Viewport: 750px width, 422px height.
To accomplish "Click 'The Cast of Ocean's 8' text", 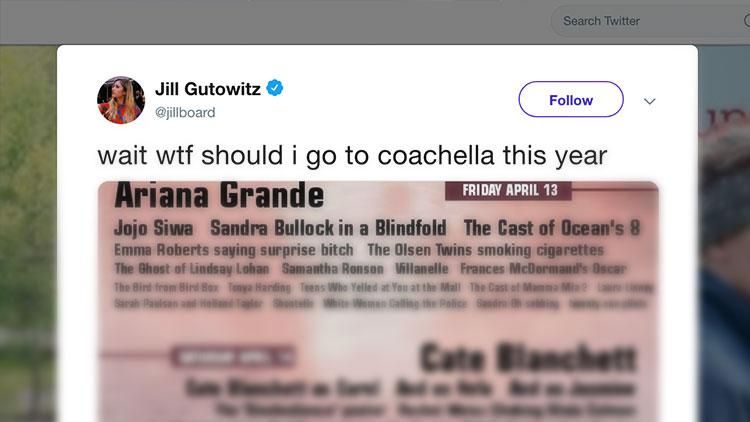I will coord(551,228).
